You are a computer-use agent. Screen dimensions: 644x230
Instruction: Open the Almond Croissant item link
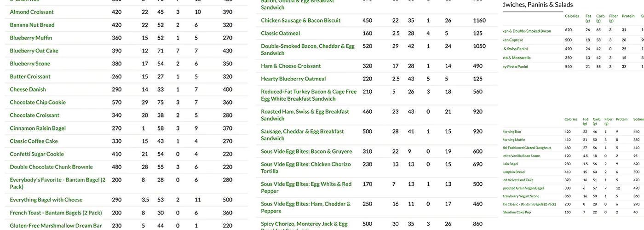click(x=32, y=12)
